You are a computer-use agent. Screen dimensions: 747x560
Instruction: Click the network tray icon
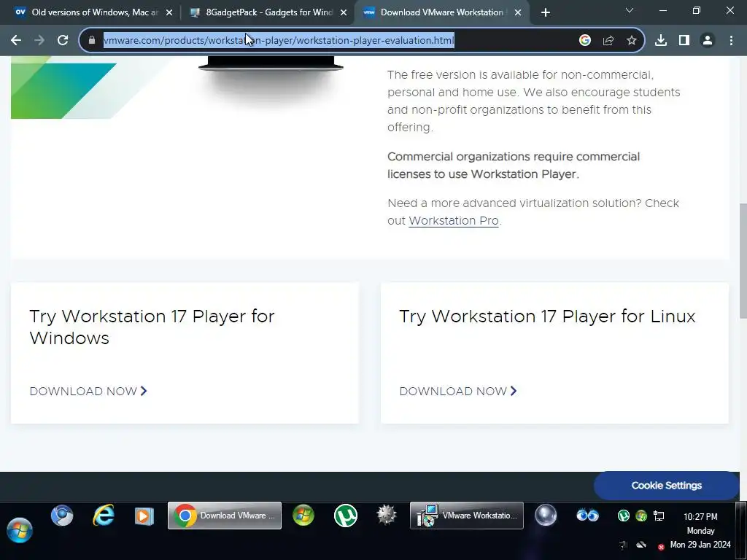click(x=659, y=516)
